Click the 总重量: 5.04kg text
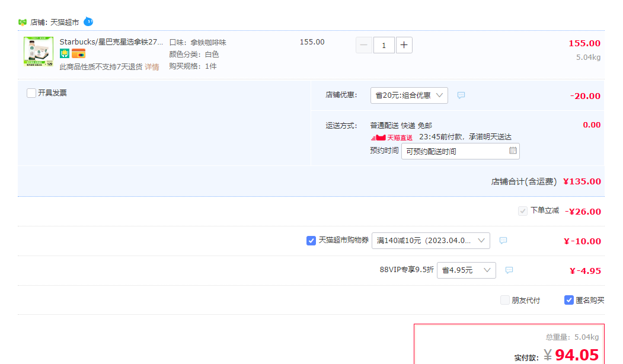623x364 pixels. pyautogui.click(x=572, y=337)
